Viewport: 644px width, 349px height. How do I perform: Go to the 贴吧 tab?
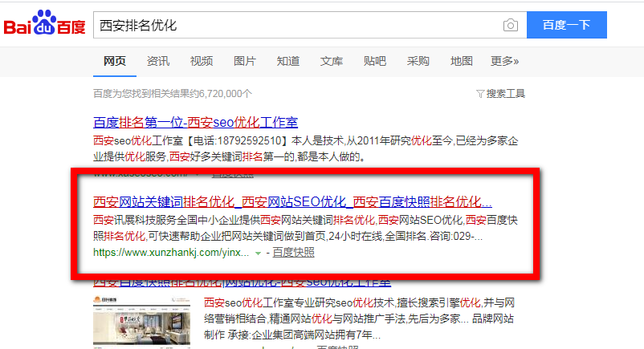[x=374, y=61]
